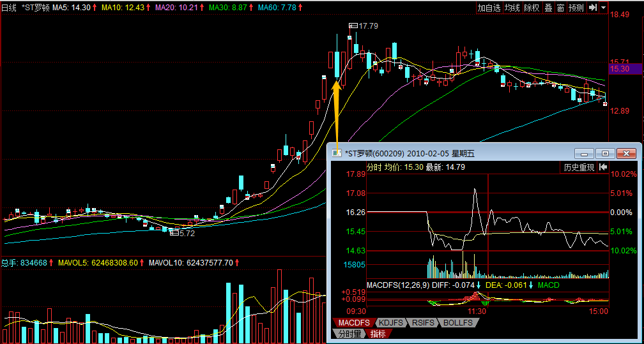Open the 窗 multi-window option
The width and height of the screenshot is (644, 344).
560,8
